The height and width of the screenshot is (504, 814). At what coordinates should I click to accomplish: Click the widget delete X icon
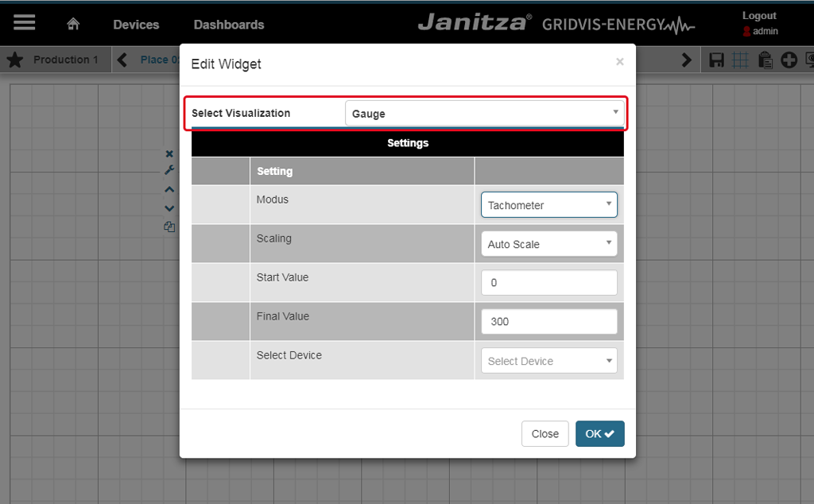pyautogui.click(x=169, y=153)
